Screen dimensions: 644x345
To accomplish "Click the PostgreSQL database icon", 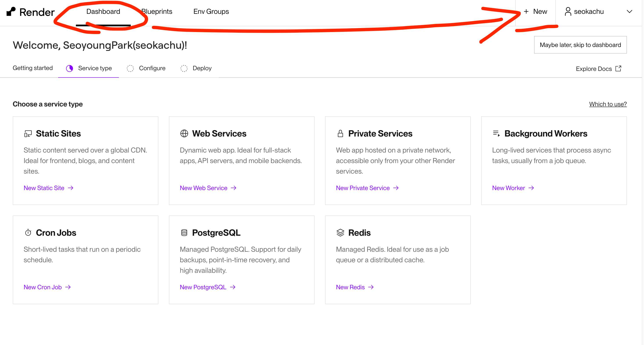I will pyautogui.click(x=184, y=233).
